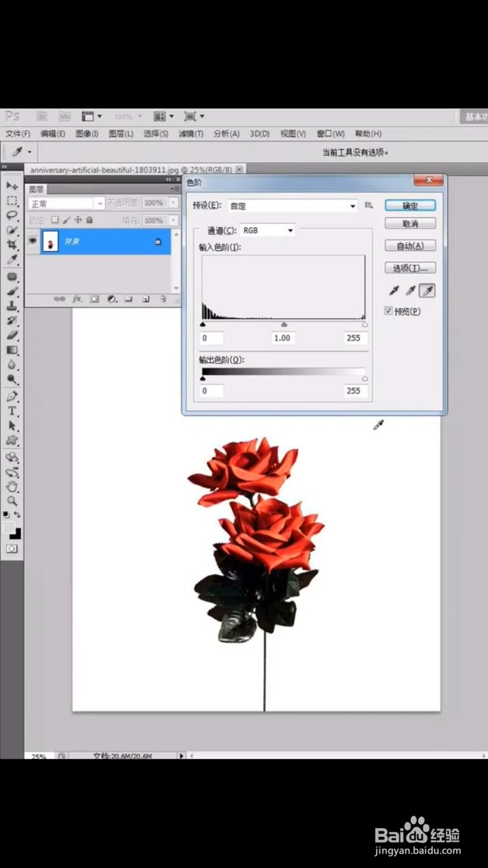The image size is (488, 868).
Task: Select the Move tool
Action: tap(12, 186)
